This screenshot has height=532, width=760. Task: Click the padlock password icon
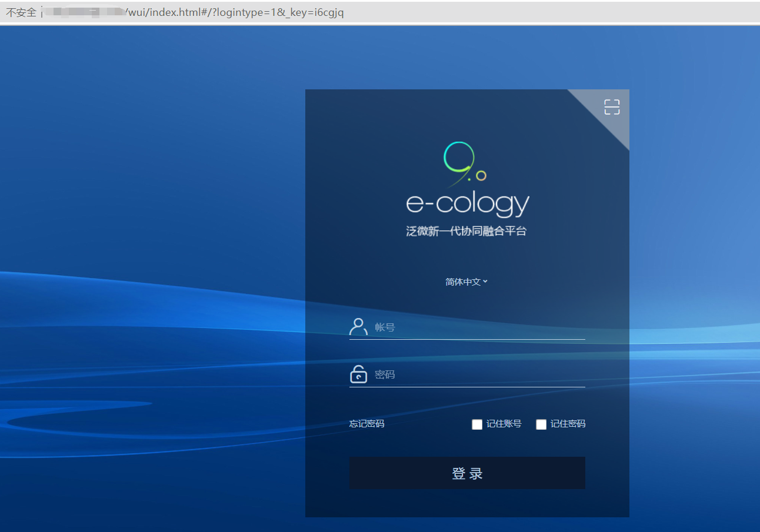click(x=358, y=374)
